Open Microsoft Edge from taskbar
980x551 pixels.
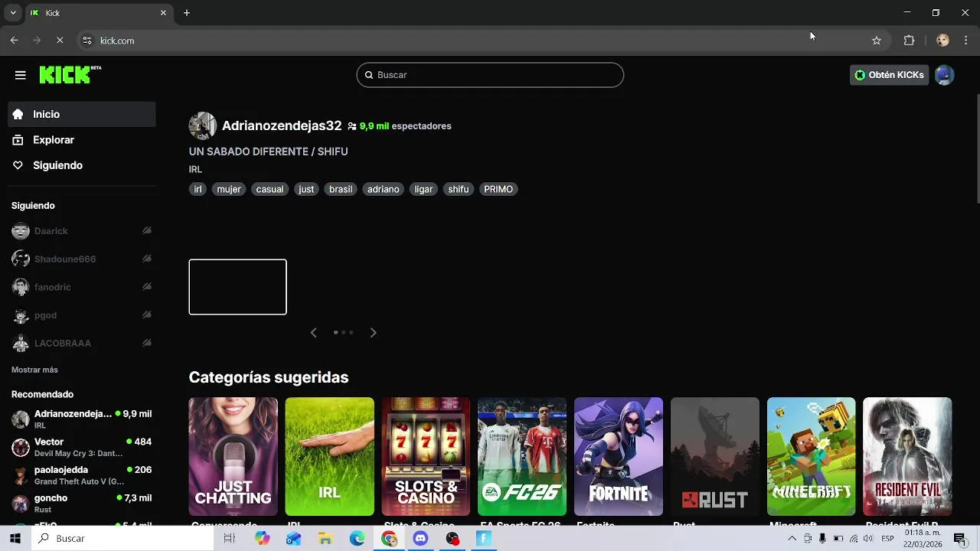point(357,539)
